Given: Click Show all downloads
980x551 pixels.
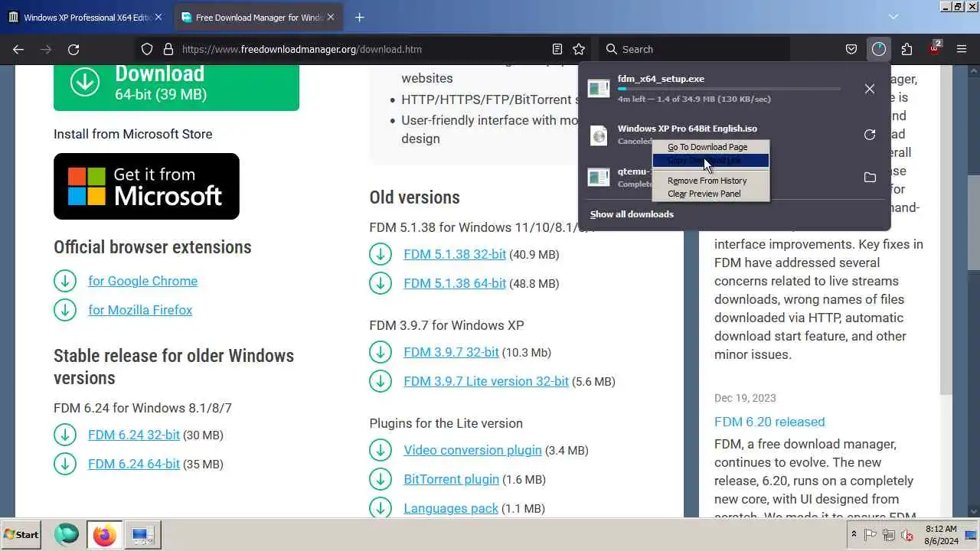Looking at the screenshot, I should (x=632, y=214).
